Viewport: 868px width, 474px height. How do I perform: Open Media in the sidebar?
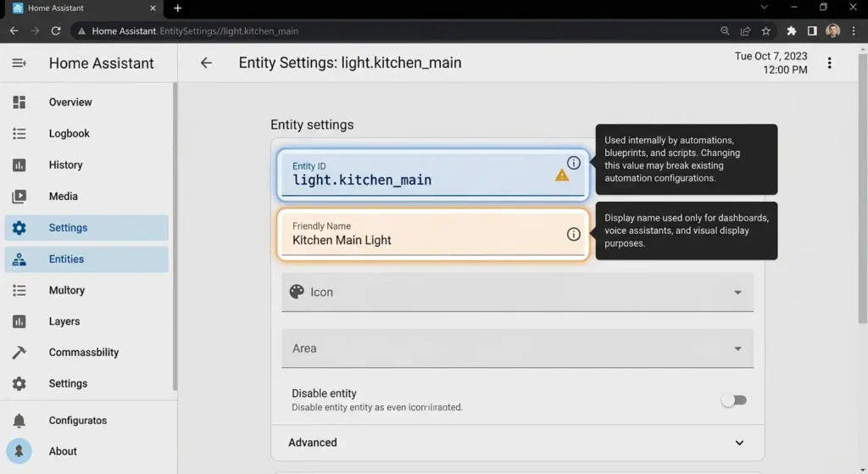pyautogui.click(x=86, y=196)
